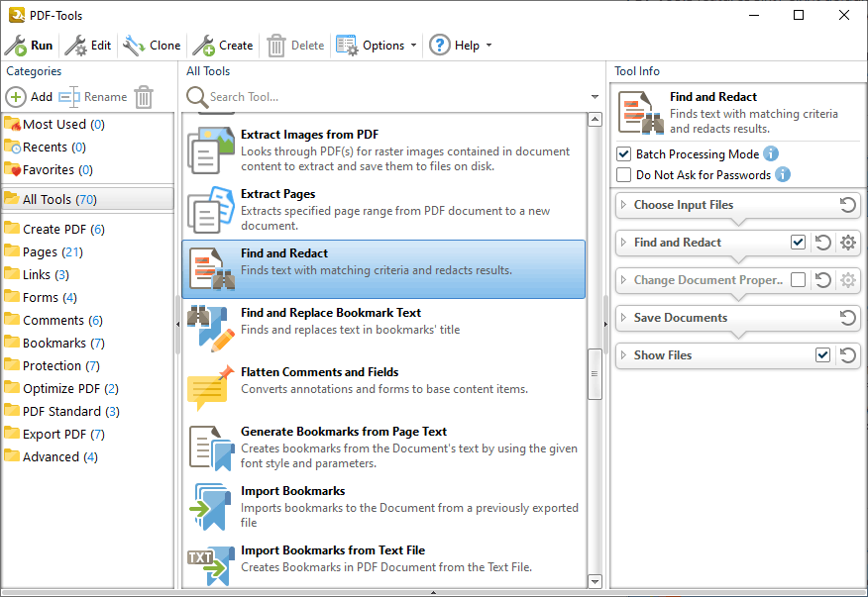Reset the Change Document Properties step

[823, 280]
